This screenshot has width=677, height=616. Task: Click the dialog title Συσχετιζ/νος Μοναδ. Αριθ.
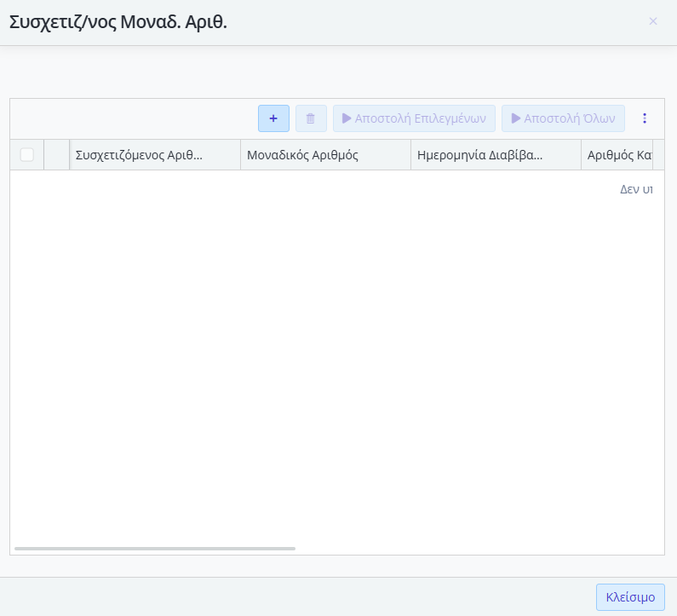(x=118, y=22)
